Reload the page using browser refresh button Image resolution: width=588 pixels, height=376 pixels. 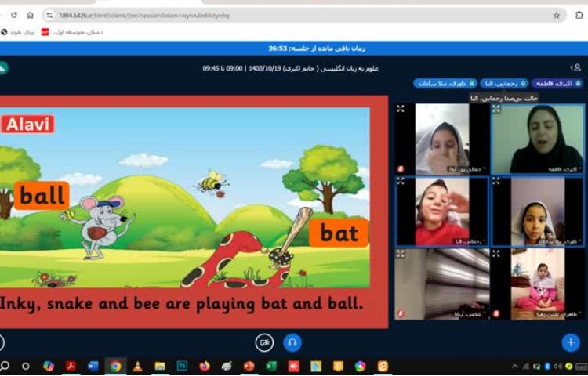13,15
